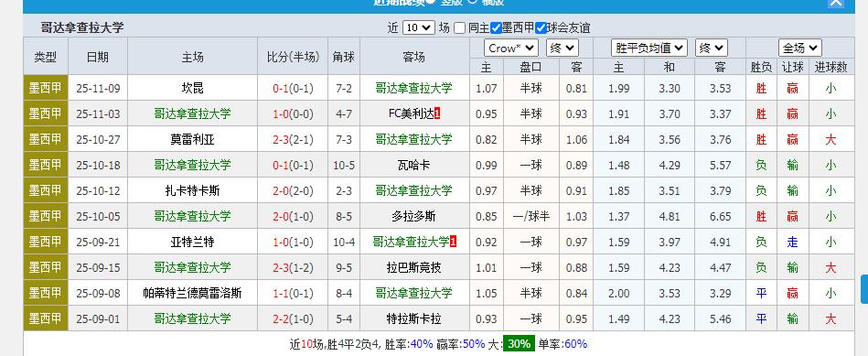Viewport: 868px width, 356px height.
Task: Click 墨西甲 league tag in 25-11-09 row
Action: click(x=46, y=88)
